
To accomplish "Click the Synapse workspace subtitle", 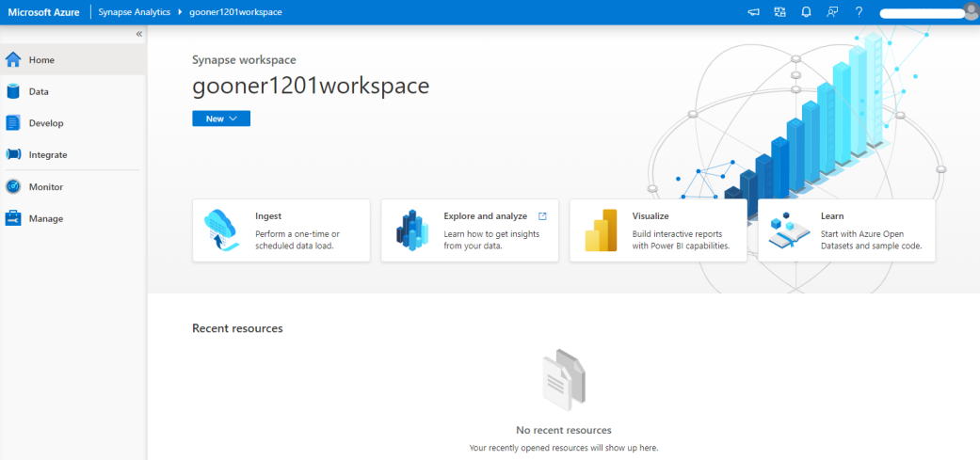I will coord(245,60).
